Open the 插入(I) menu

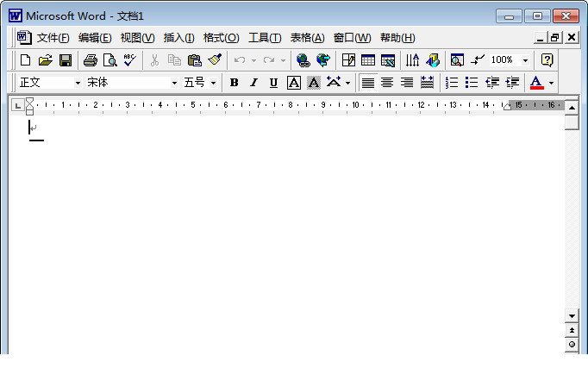(x=178, y=38)
